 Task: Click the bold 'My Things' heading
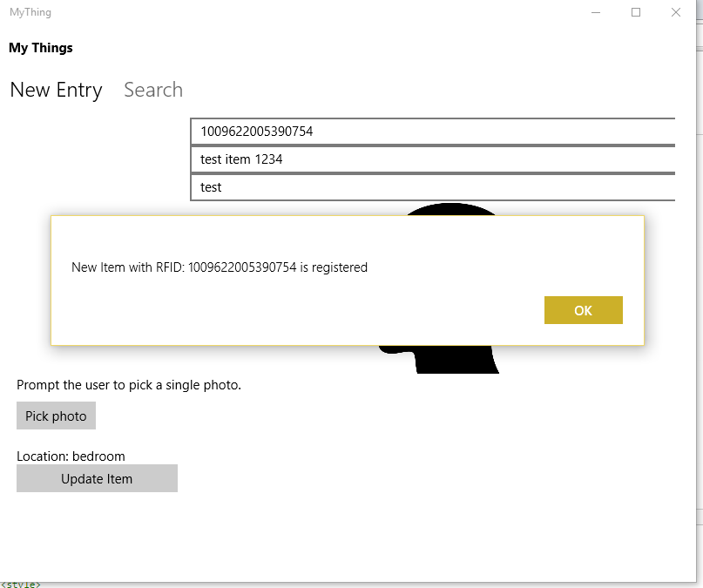tap(41, 48)
